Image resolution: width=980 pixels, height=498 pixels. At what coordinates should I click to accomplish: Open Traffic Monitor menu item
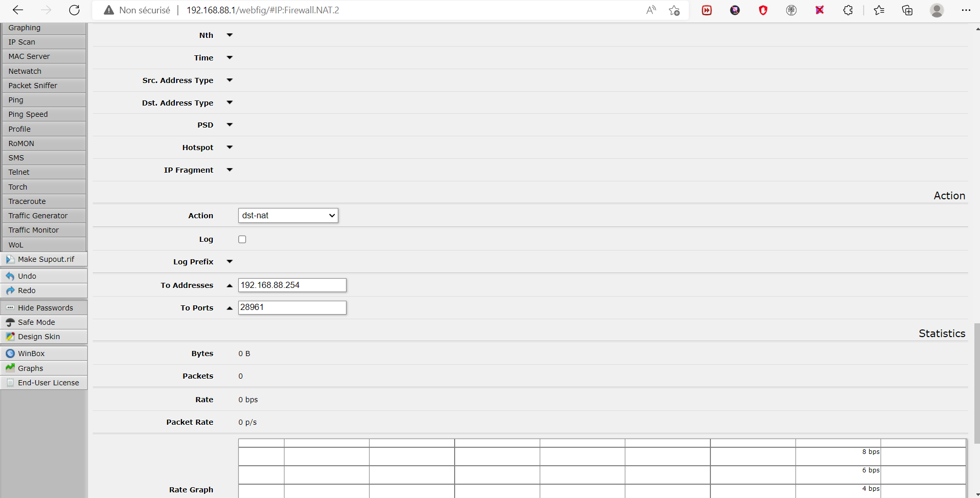(44, 230)
